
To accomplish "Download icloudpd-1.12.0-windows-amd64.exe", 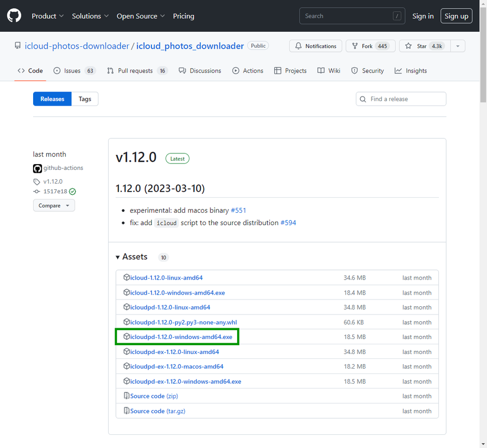I will click(181, 337).
